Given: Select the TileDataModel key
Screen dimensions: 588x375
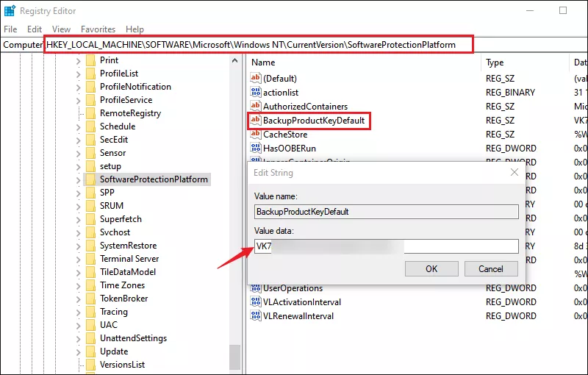Looking at the screenshot, I should pos(128,272).
